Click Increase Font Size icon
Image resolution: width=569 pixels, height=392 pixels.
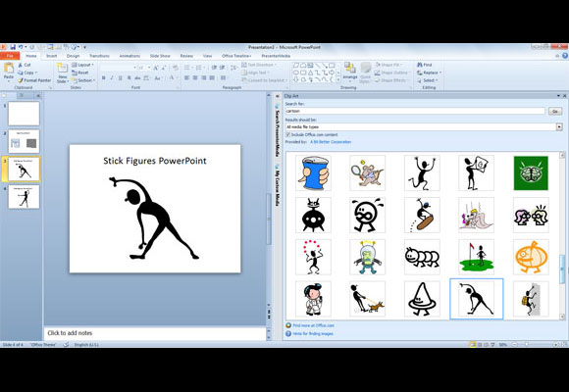(x=156, y=68)
